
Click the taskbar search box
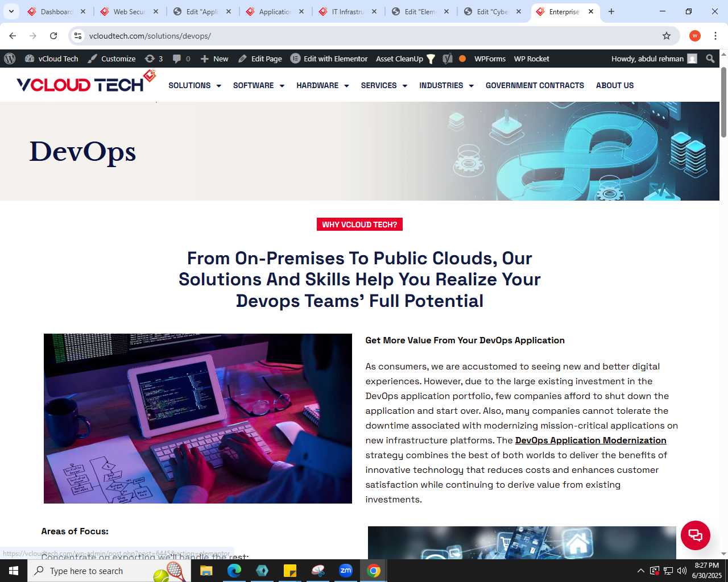coord(109,571)
